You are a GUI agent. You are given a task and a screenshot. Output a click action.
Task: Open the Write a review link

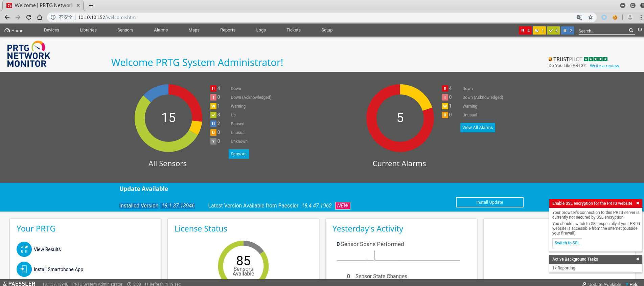click(604, 66)
